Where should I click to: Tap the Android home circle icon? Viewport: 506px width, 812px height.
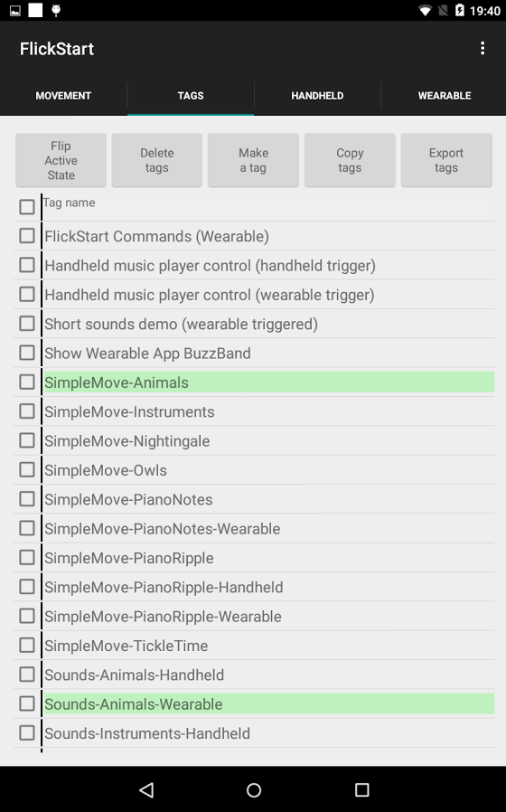click(254, 789)
